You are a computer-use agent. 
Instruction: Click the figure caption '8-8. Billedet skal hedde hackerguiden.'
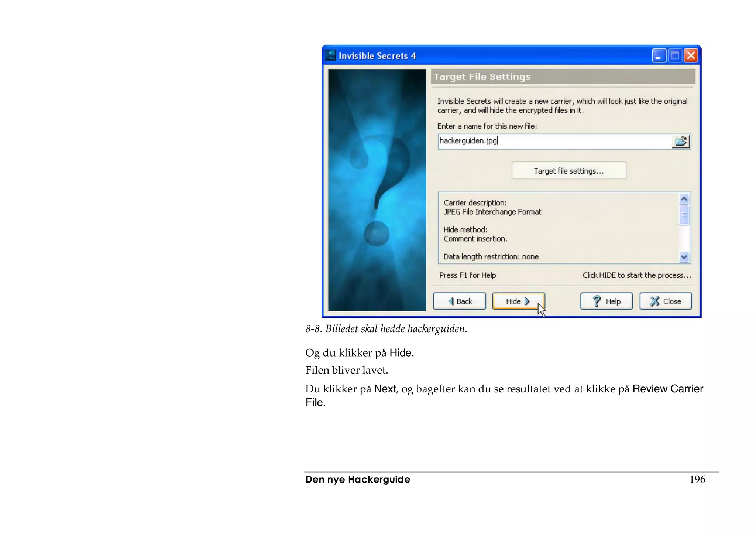tap(386, 329)
